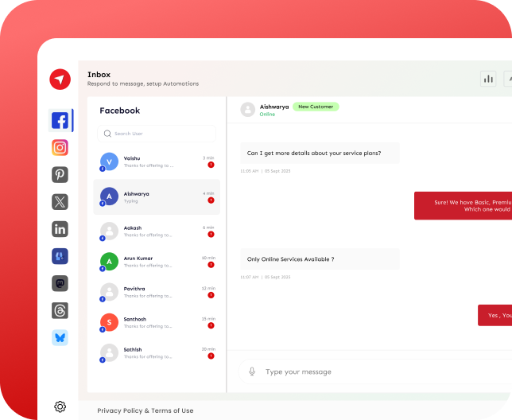This screenshot has height=420, width=512.
Task: Select the Facebook icon in sidebar
Action: point(60,121)
